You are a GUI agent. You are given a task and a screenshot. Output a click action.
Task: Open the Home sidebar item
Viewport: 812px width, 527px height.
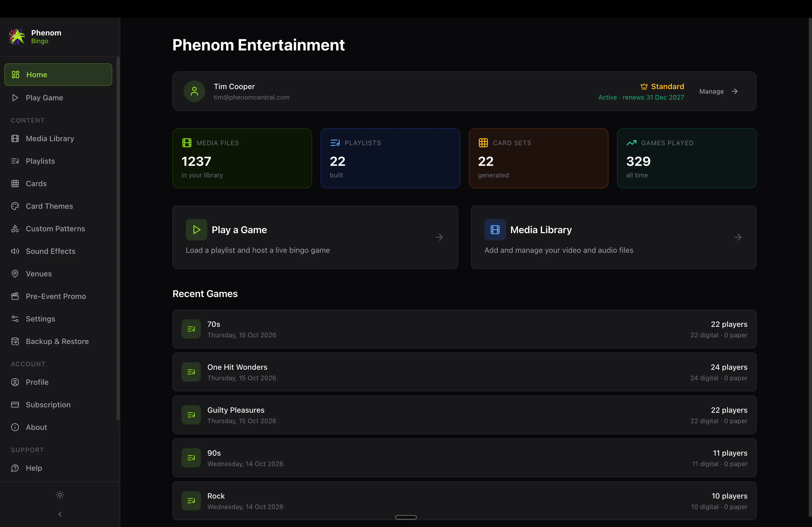coord(58,74)
